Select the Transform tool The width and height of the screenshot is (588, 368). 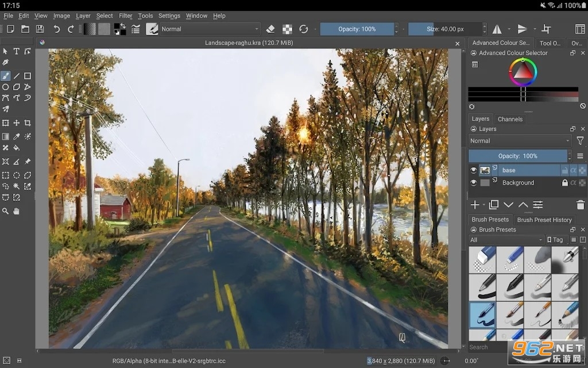[5, 123]
